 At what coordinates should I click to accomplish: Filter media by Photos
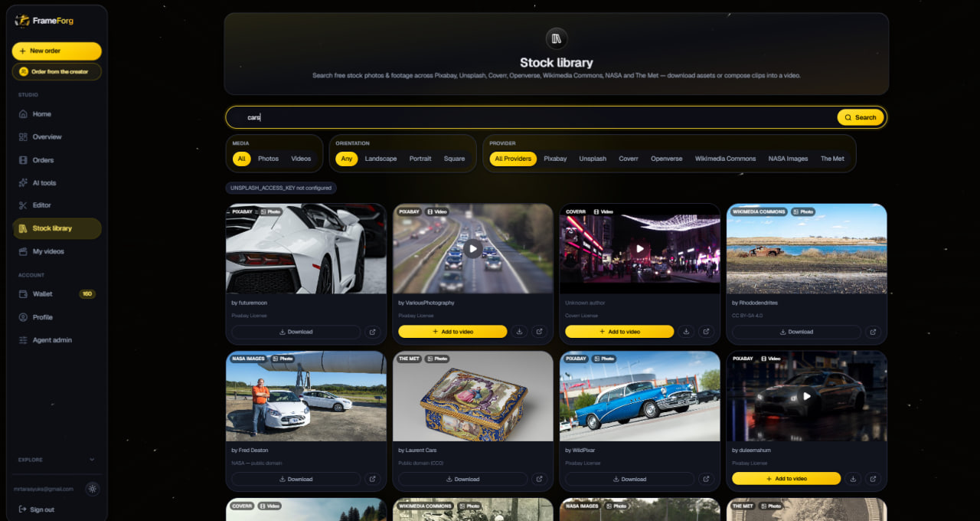[x=268, y=159]
